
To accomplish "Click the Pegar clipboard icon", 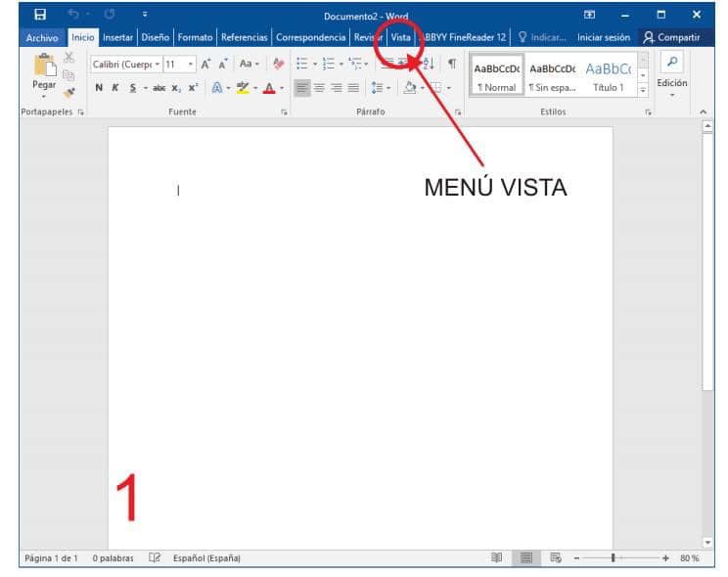I will [45, 65].
